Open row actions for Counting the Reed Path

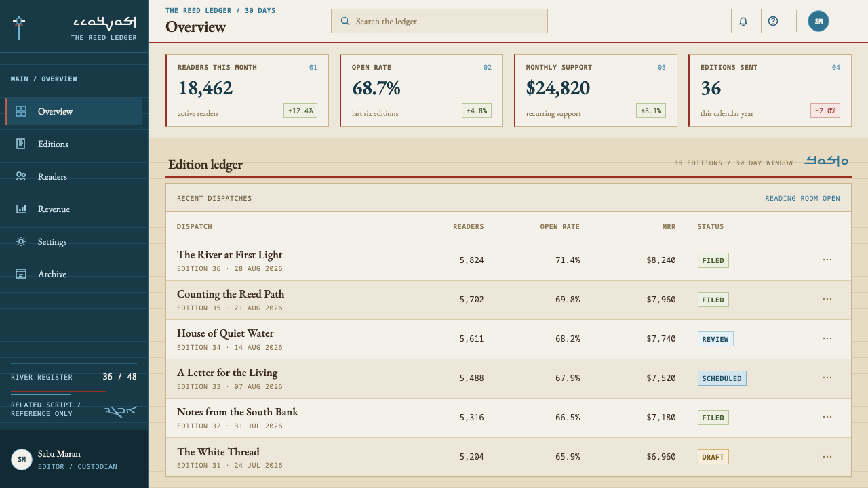click(x=827, y=299)
